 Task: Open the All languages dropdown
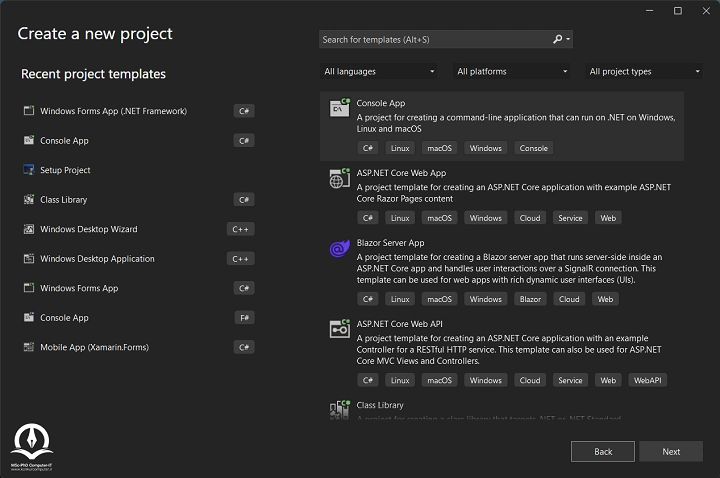click(379, 72)
